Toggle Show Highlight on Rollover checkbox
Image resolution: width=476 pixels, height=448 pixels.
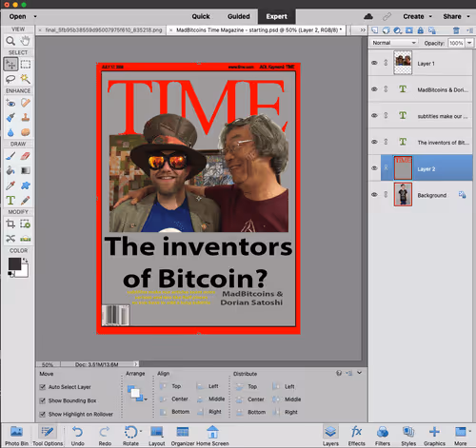tap(42, 415)
